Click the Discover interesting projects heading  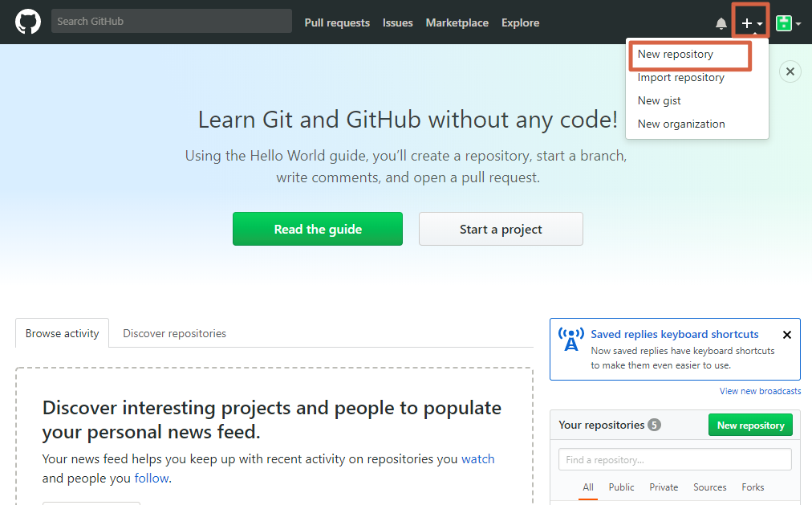pos(272,420)
